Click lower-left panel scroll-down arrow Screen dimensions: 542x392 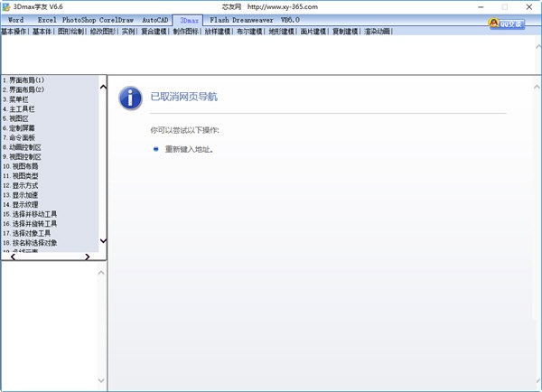[x=101, y=380]
